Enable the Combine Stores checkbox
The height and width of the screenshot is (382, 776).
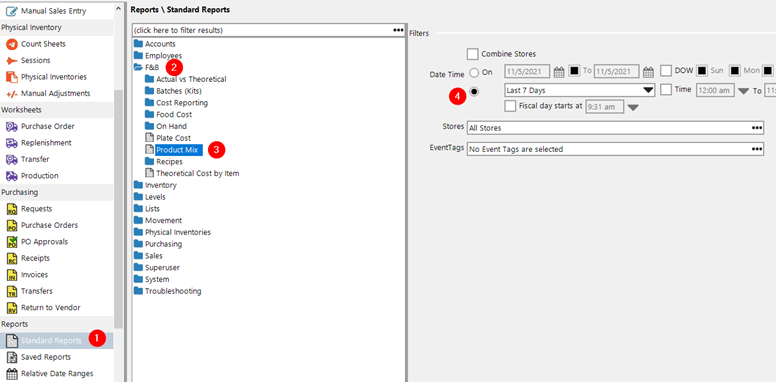473,53
